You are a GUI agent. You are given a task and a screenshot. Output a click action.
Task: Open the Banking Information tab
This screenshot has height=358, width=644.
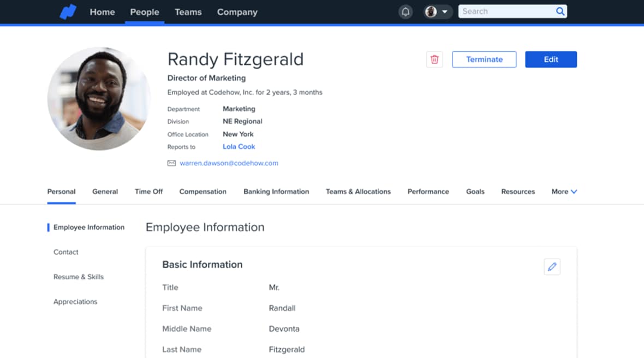tap(276, 192)
